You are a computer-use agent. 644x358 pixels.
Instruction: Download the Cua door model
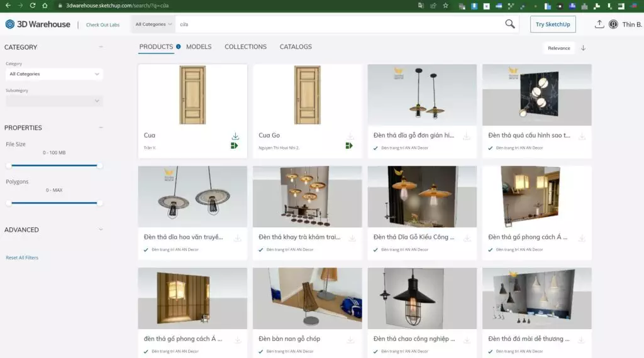tap(235, 136)
